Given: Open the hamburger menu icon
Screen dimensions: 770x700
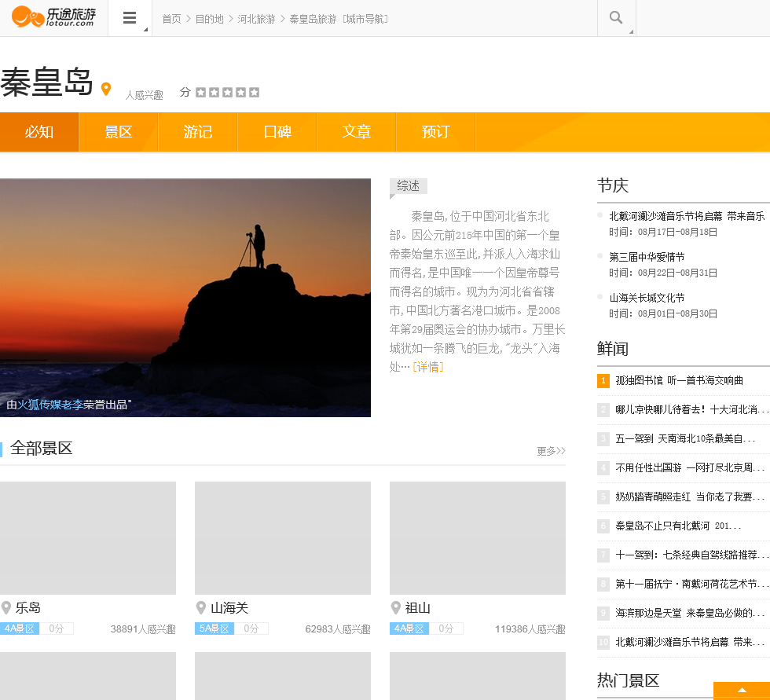Looking at the screenshot, I should pos(130,18).
